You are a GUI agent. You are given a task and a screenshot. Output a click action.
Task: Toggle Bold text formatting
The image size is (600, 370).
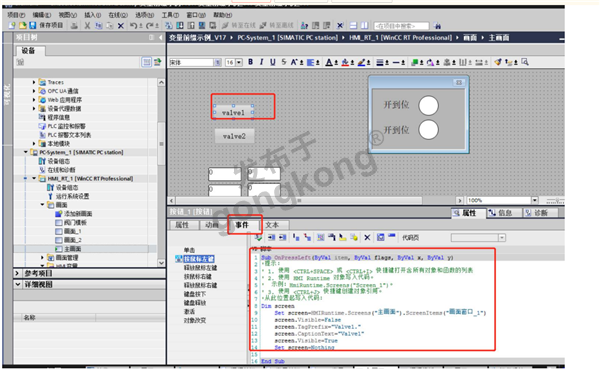click(x=250, y=62)
